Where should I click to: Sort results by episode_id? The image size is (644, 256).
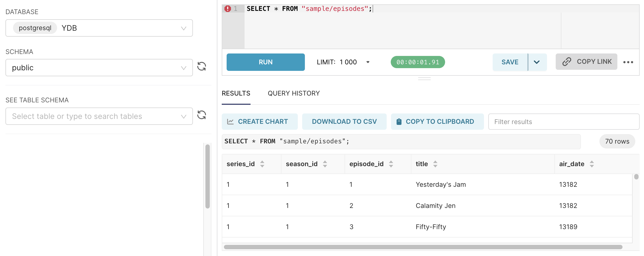coord(391,164)
